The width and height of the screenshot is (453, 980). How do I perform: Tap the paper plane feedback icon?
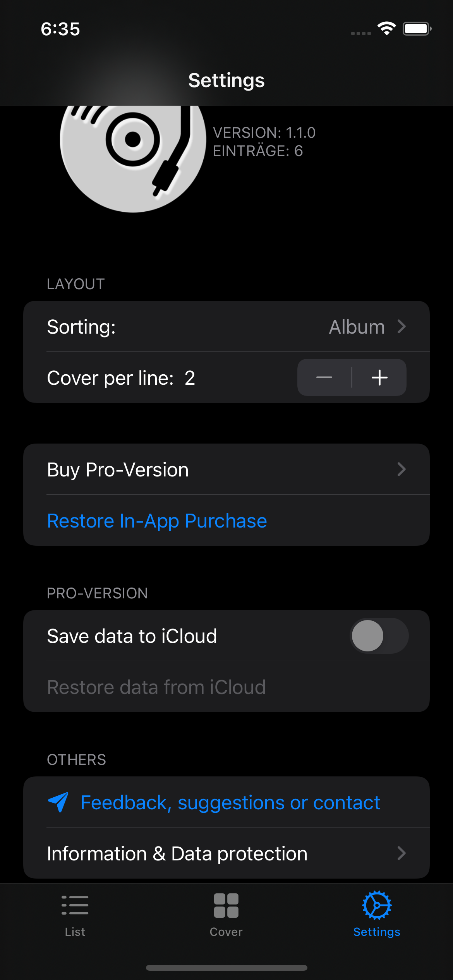pyautogui.click(x=58, y=802)
